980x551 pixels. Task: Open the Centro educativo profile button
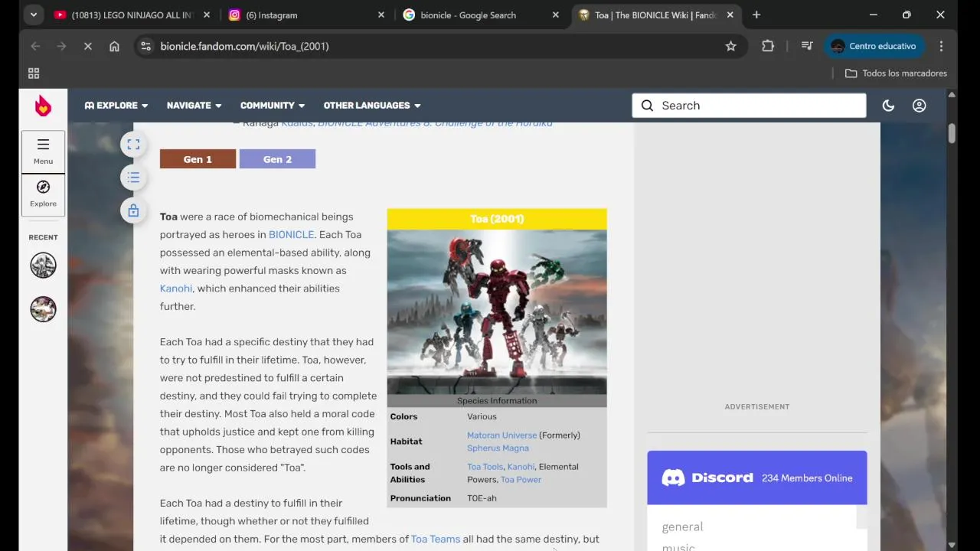pos(874,46)
